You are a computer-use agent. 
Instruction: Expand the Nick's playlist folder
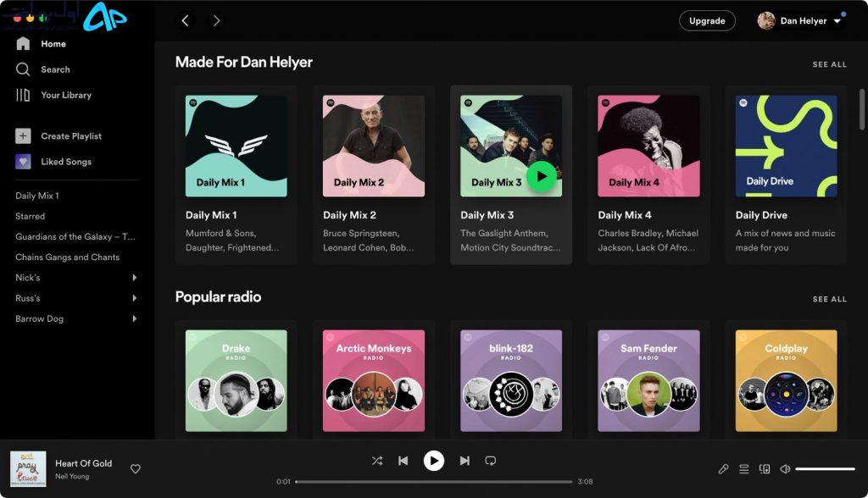pyautogui.click(x=134, y=278)
